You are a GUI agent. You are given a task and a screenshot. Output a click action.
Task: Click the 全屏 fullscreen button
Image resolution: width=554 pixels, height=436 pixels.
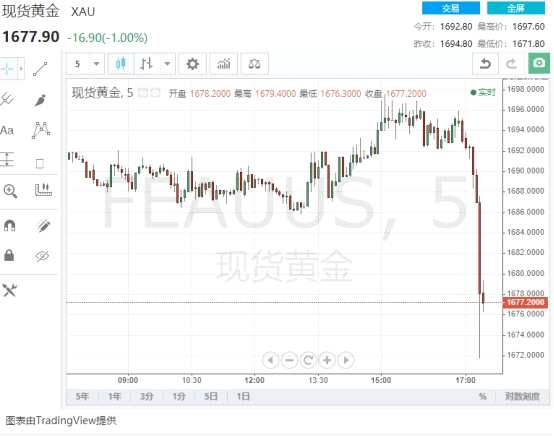click(516, 8)
